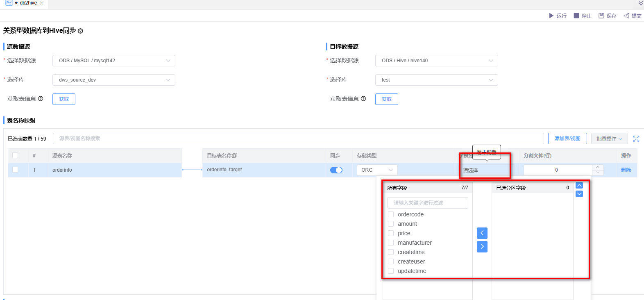The width and height of the screenshot is (644, 300).
Task: Check the ordercode field checkbox
Action: pyautogui.click(x=391, y=214)
